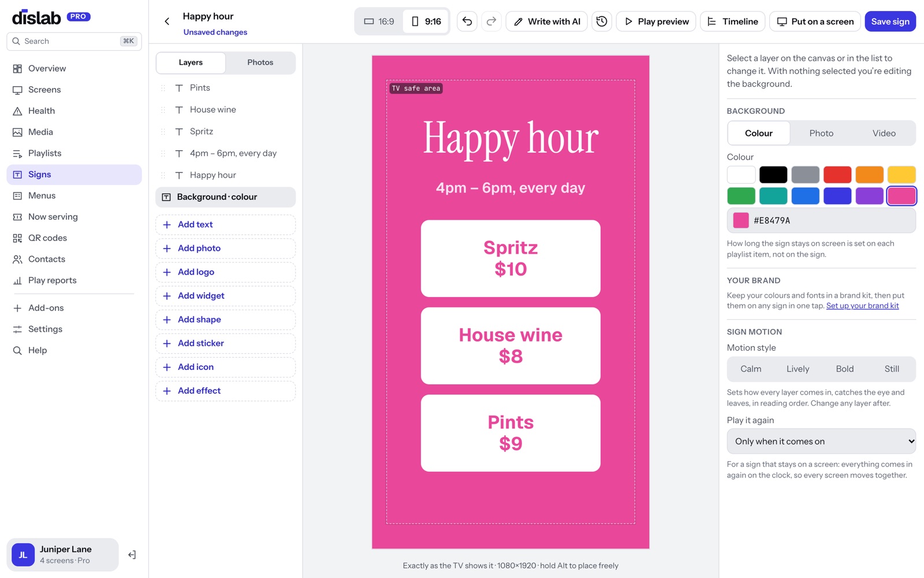Switch canvas to 16:9 landscape

pyautogui.click(x=379, y=21)
